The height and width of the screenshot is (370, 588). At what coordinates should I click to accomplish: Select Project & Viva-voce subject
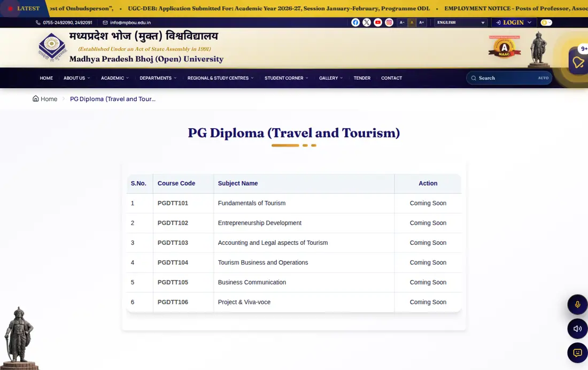tap(244, 302)
